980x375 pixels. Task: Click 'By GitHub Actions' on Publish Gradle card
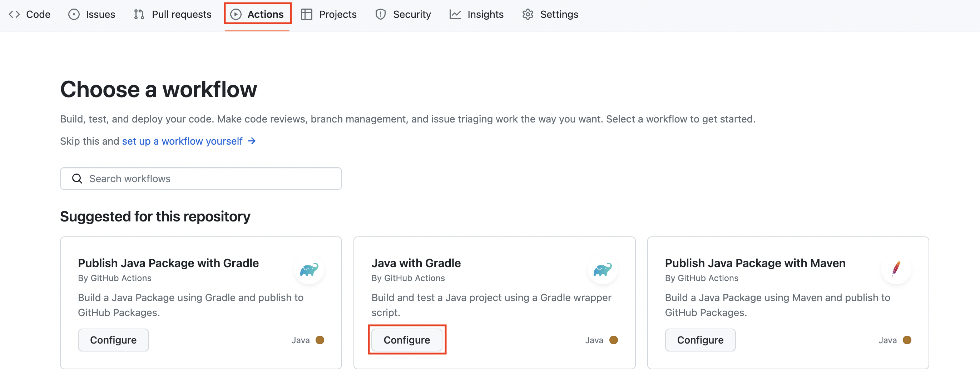point(114,278)
